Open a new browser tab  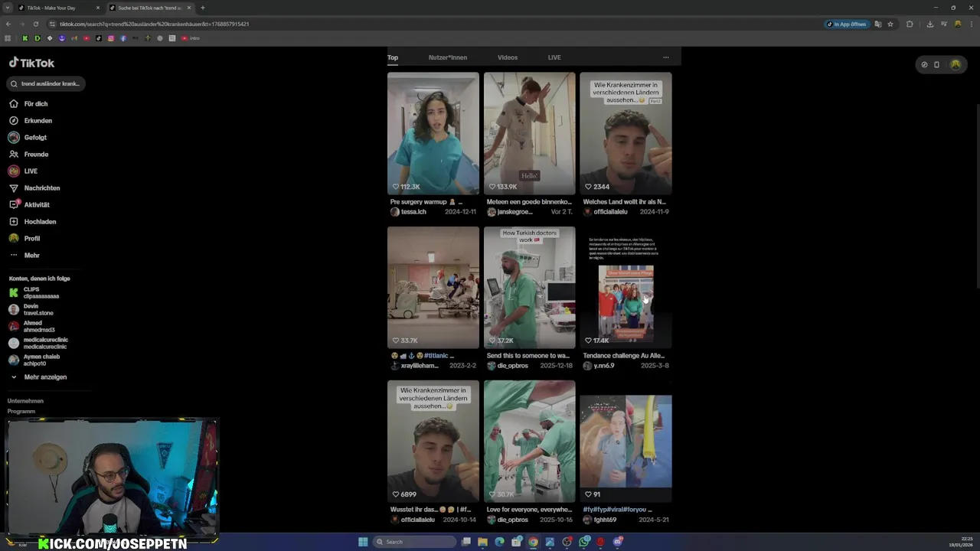click(x=202, y=8)
